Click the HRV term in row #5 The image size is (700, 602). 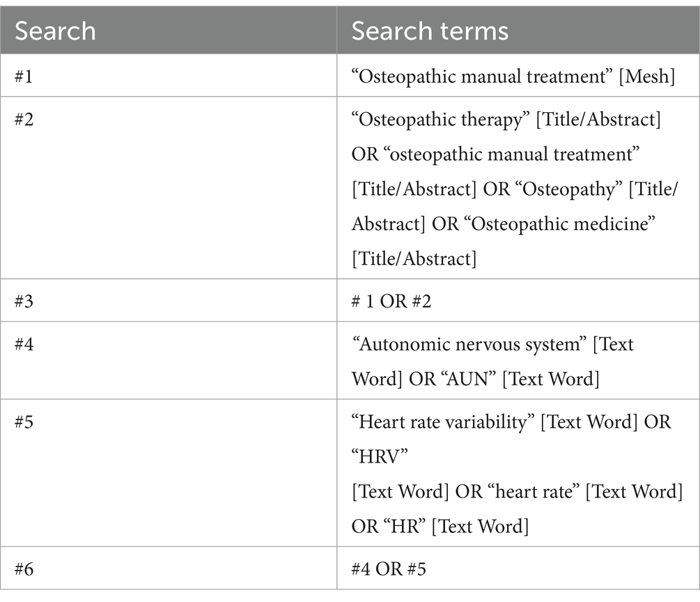pyautogui.click(x=380, y=457)
